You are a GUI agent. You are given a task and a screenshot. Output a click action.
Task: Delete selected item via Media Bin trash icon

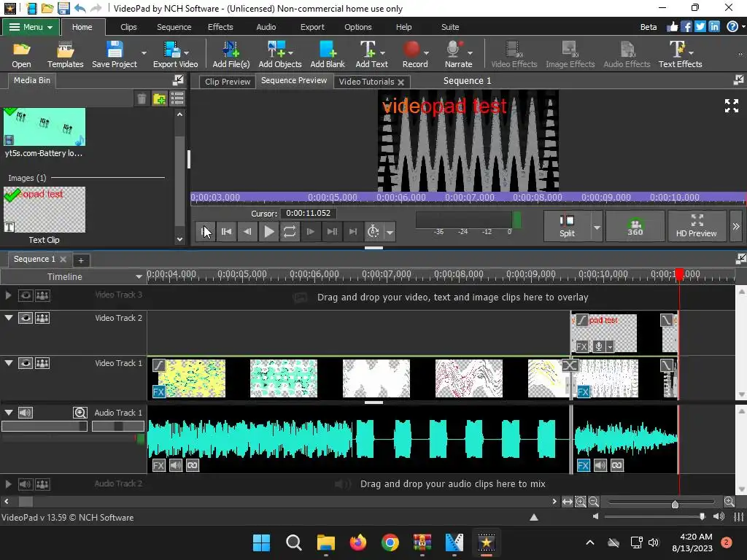pyautogui.click(x=142, y=99)
